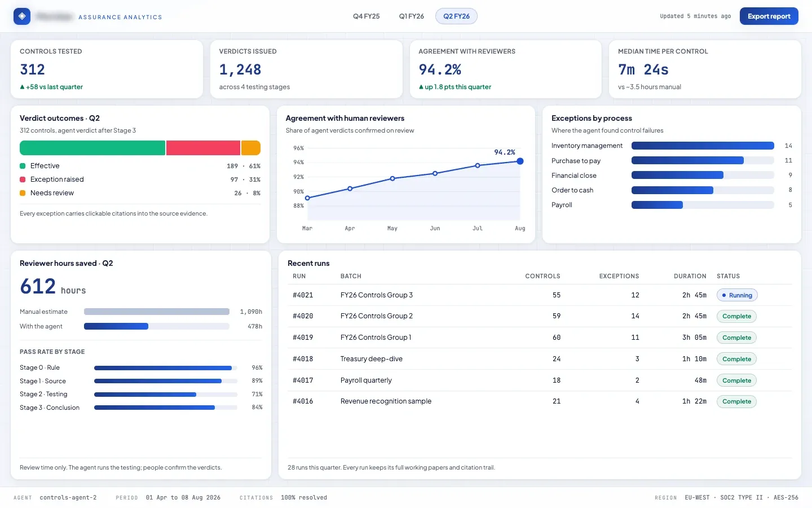Open the FY26 Controls Group 1 batch
This screenshot has height=508, width=812.
coord(376,338)
